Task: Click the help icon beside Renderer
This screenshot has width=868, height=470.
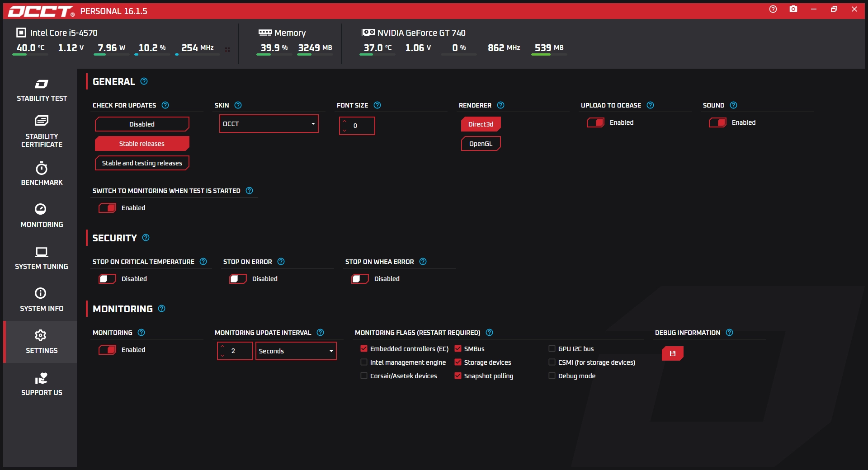Action: pyautogui.click(x=501, y=105)
